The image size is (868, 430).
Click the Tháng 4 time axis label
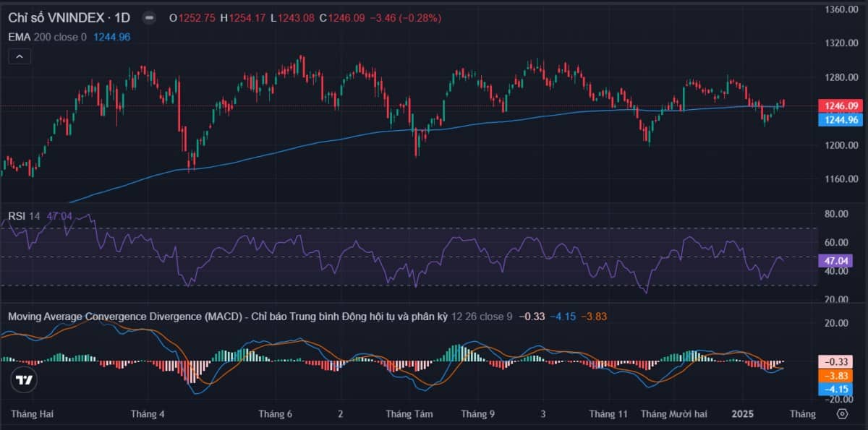point(148,414)
